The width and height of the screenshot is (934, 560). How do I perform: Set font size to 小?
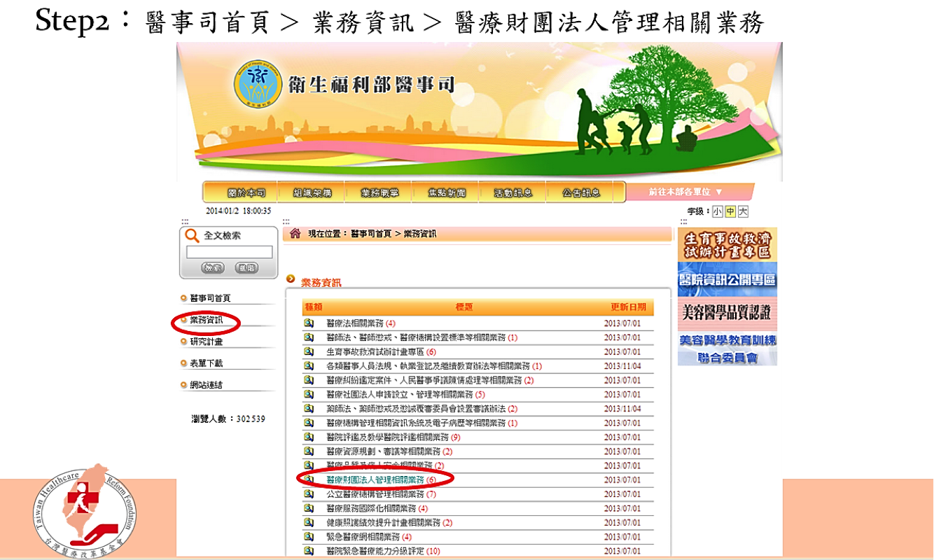718,211
